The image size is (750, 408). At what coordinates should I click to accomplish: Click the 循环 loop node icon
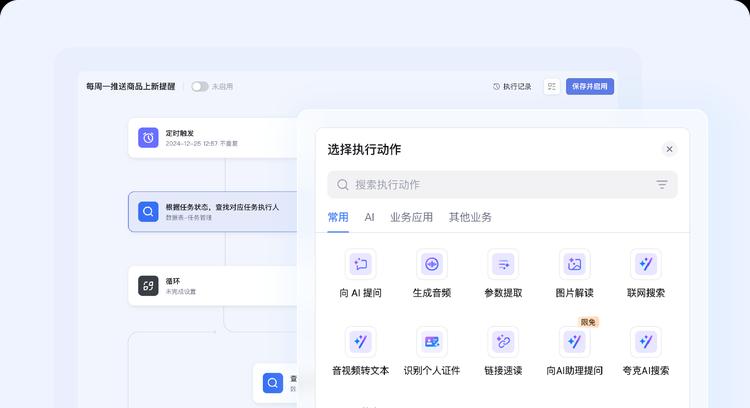click(148, 286)
